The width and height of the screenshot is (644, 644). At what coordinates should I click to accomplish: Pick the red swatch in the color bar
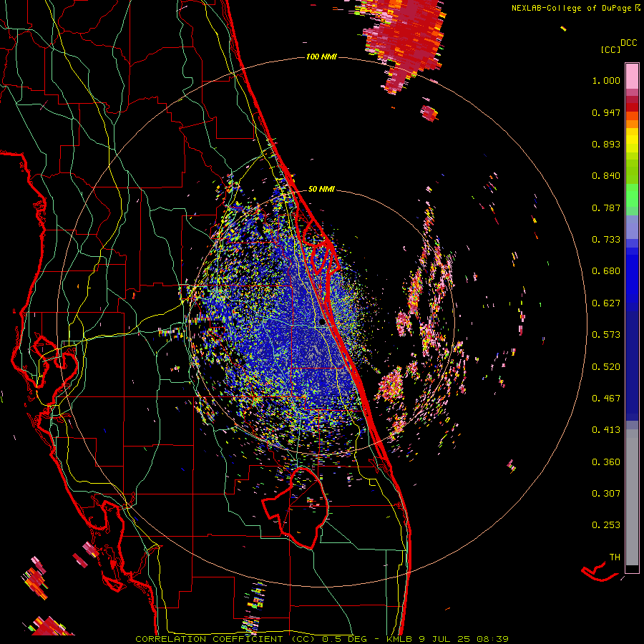click(x=632, y=107)
